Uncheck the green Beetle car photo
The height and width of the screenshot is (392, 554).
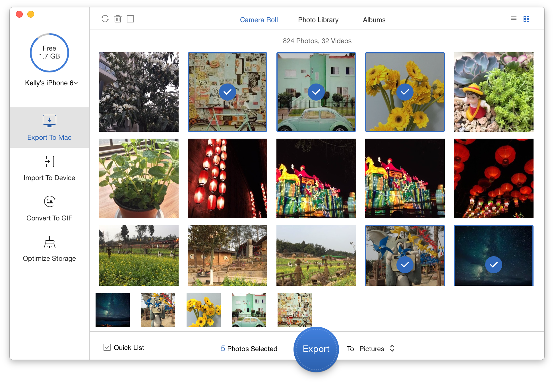[316, 92]
